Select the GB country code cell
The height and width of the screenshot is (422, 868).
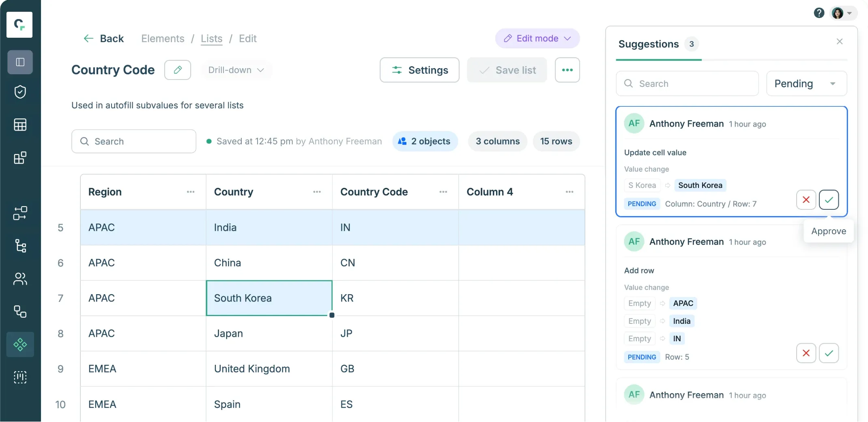tap(395, 369)
